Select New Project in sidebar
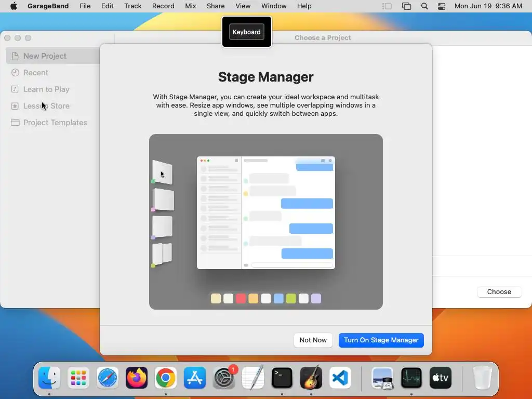The height and width of the screenshot is (399, 532). point(53,56)
